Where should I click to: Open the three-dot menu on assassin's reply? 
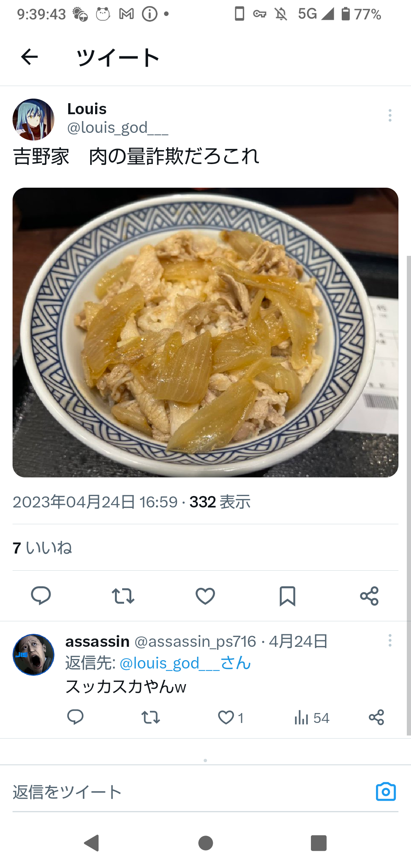390,640
